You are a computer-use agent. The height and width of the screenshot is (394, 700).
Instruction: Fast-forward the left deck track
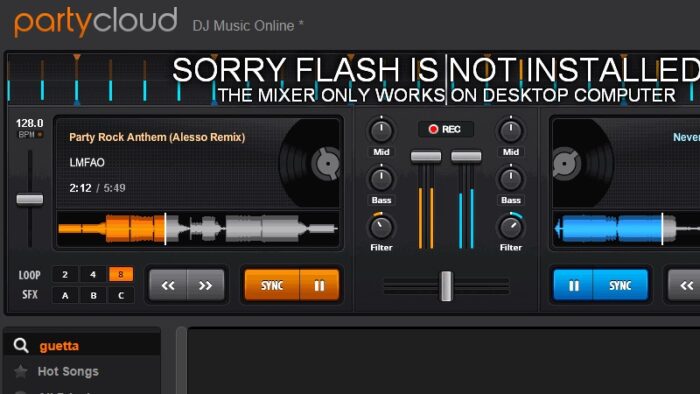pos(205,286)
